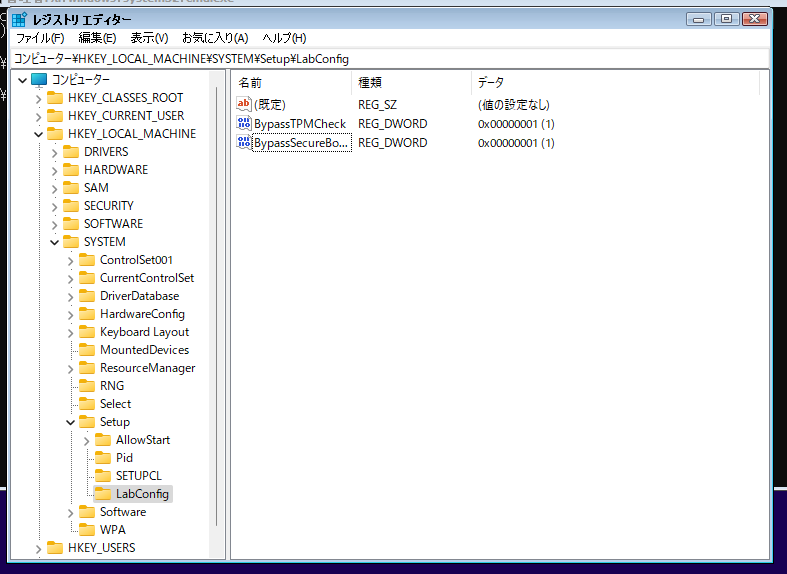This screenshot has height=574, width=787.
Task: Click the REG_SZ type of (既定)
Action: coord(377,105)
